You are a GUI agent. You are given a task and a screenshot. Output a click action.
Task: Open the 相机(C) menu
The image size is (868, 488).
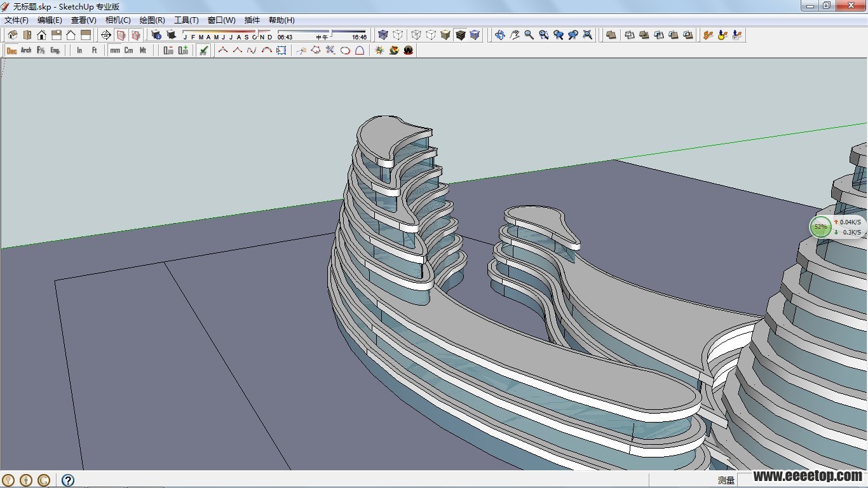coord(118,20)
